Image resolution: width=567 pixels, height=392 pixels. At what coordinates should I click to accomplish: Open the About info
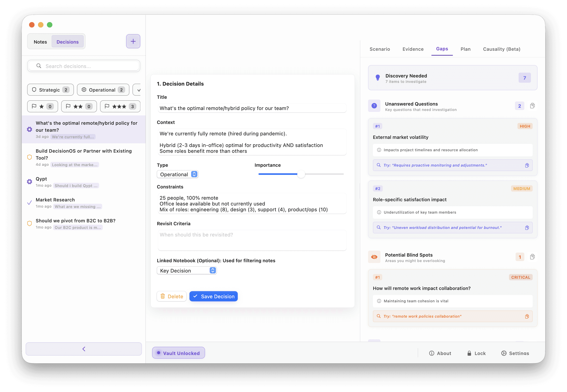pos(440,353)
